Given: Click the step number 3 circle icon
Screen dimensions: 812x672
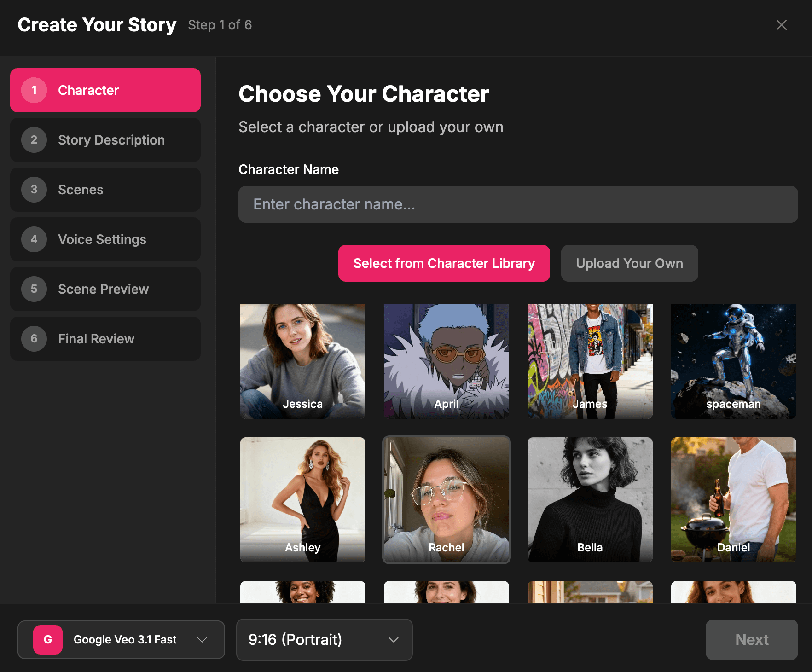Looking at the screenshot, I should [x=34, y=190].
